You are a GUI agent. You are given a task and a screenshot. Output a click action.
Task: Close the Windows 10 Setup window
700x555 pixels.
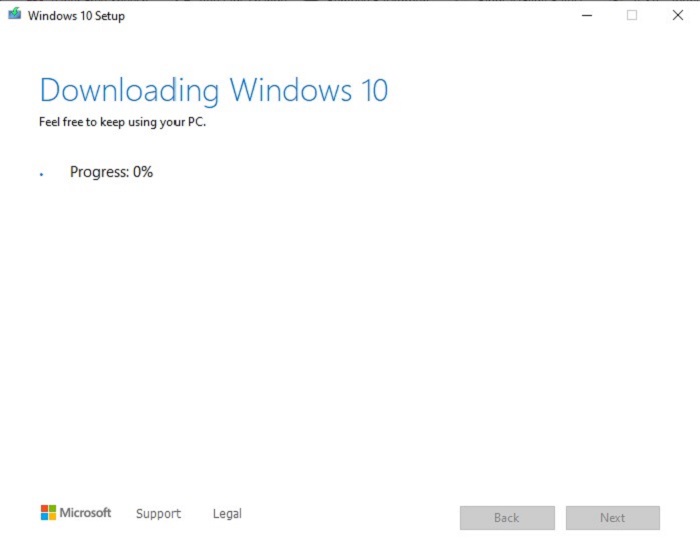pyautogui.click(x=677, y=15)
